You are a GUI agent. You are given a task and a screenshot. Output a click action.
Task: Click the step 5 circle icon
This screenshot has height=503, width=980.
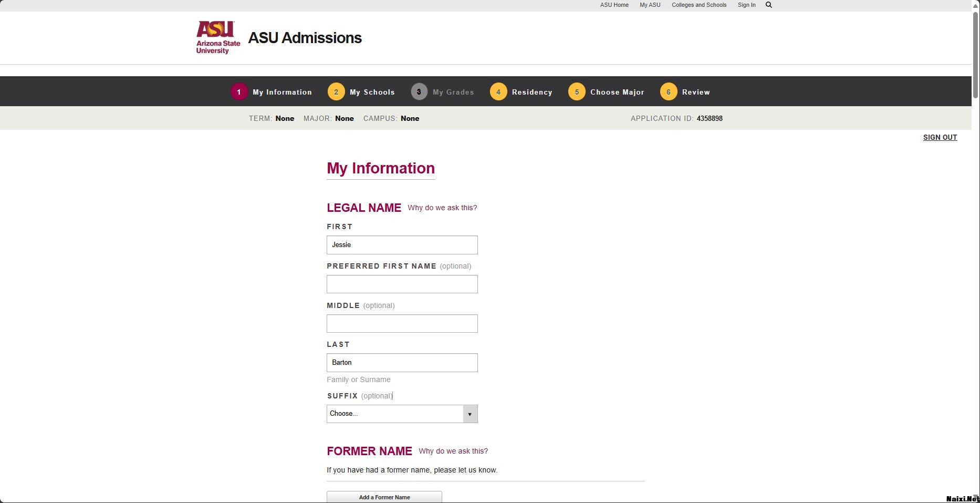577,92
